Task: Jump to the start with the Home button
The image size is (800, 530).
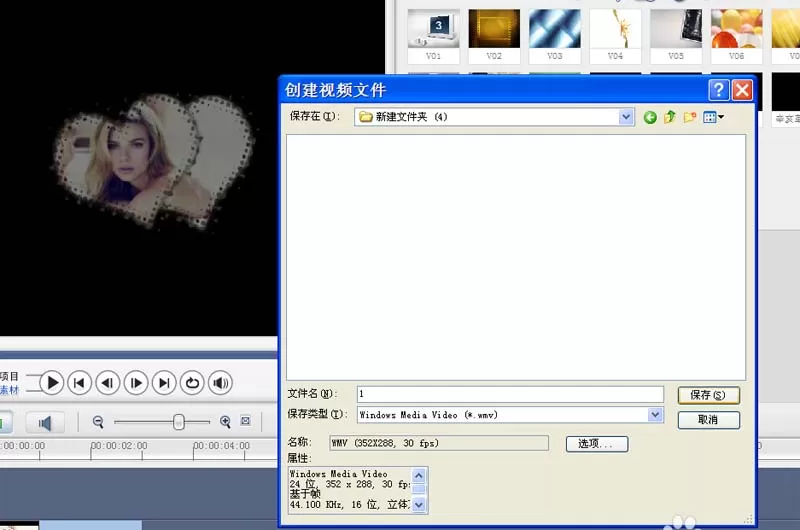Action: point(79,383)
